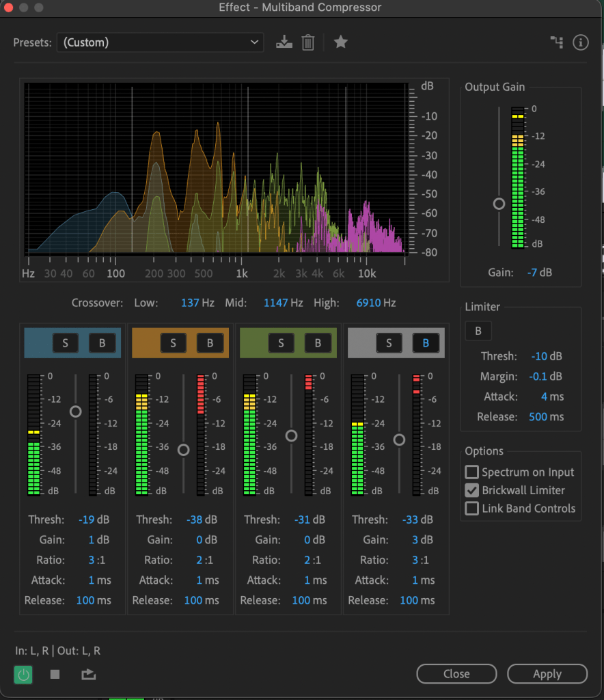Click the Output Gain slider handle
This screenshot has width=604, height=700.
tap(499, 204)
